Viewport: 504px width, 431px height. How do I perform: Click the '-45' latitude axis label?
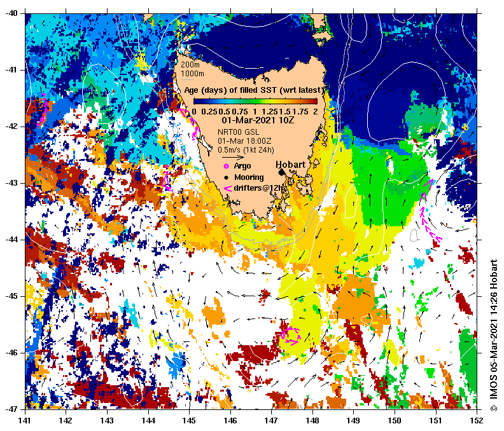coord(11,296)
